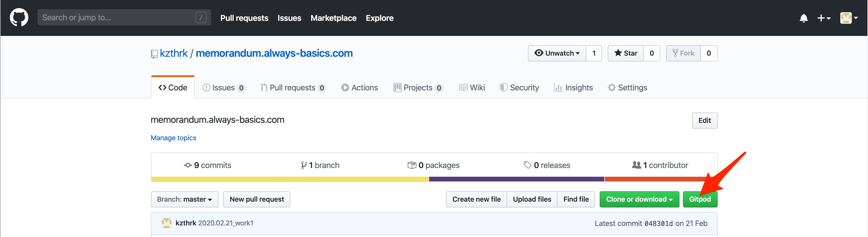Open the Settings tab
Viewport: 868px width, 237px height.
627,87
